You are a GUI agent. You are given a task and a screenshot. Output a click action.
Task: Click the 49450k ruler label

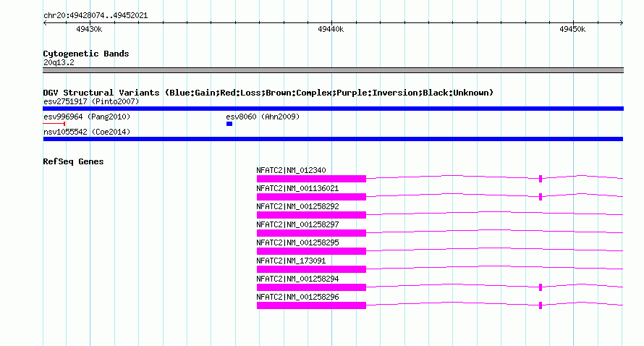tap(572, 29)
